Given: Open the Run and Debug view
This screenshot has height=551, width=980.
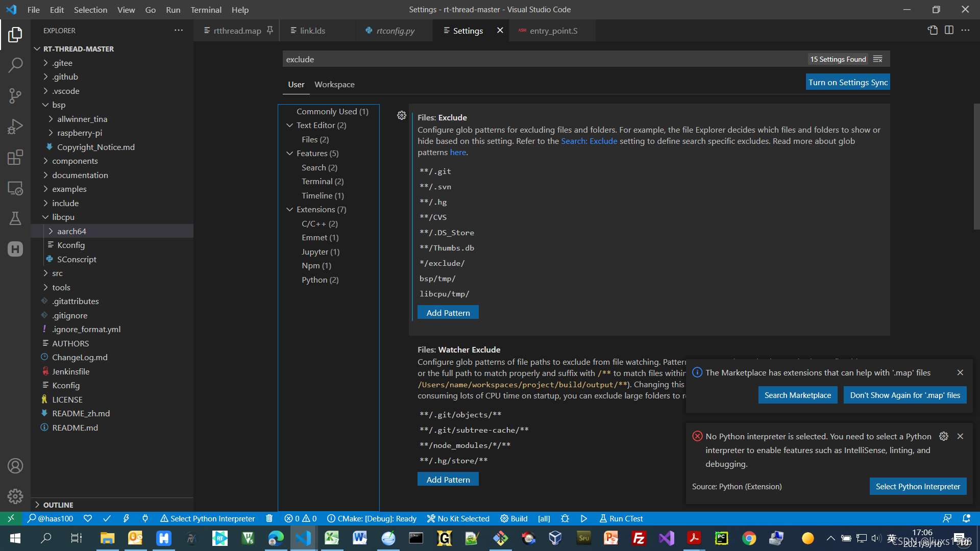Looking at the screenshot, I should [15, 126].
